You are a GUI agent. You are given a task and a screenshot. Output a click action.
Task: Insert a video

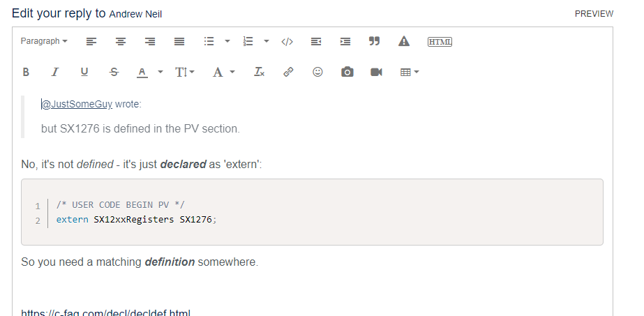point(376,72)
